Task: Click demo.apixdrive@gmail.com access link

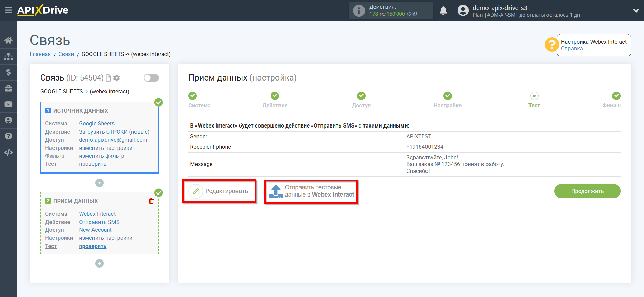Action: (x=113, y=140)
